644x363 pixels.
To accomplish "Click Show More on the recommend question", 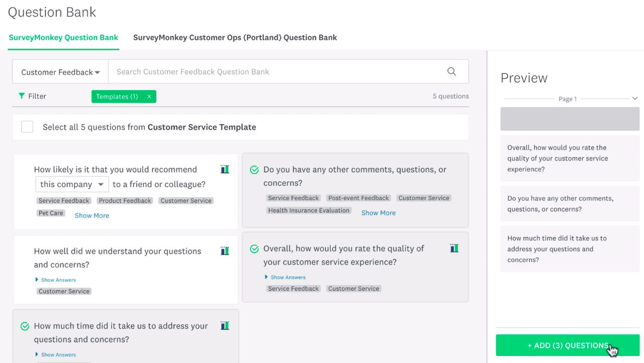I will click(92, 215).
